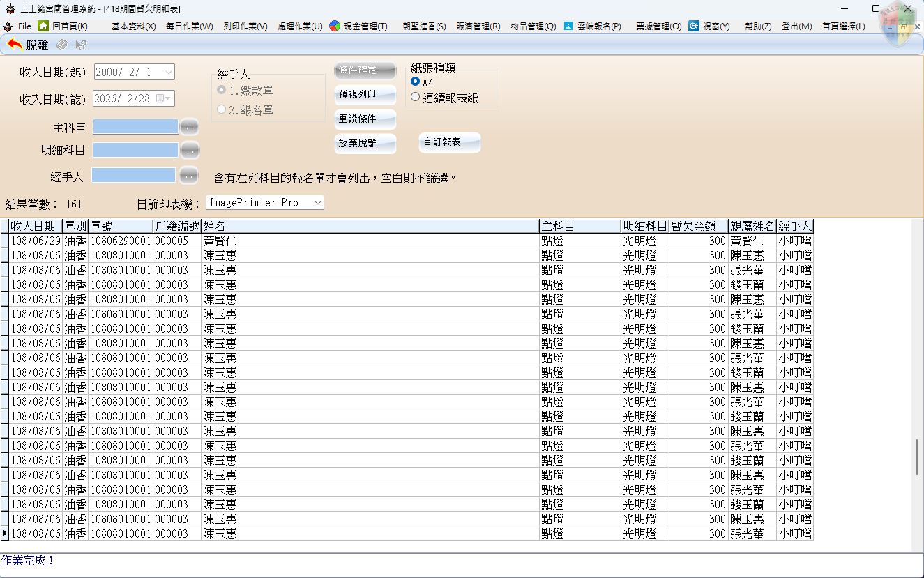Select the A4 paper type radio
The image size is (924, 578).
pos(416,82)
